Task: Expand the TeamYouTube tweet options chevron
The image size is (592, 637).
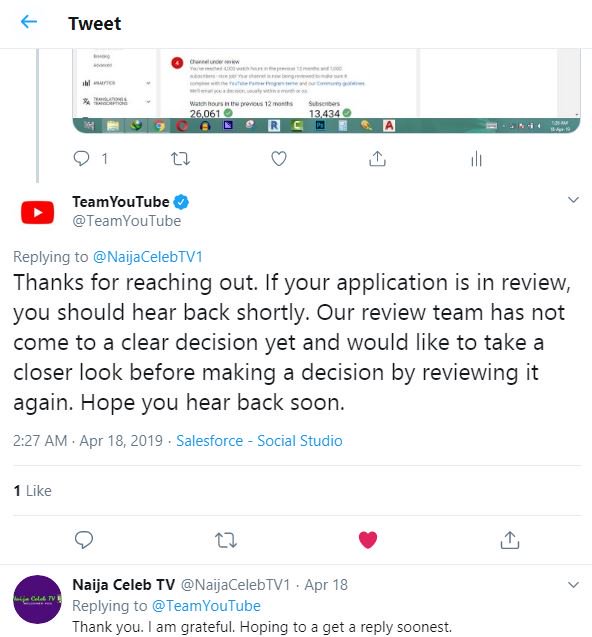Action: click(573, 199)
